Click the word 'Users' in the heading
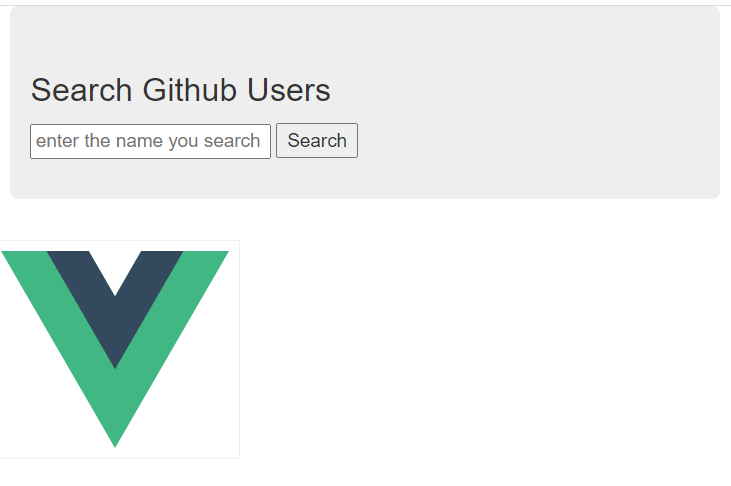 click(289, 90)
